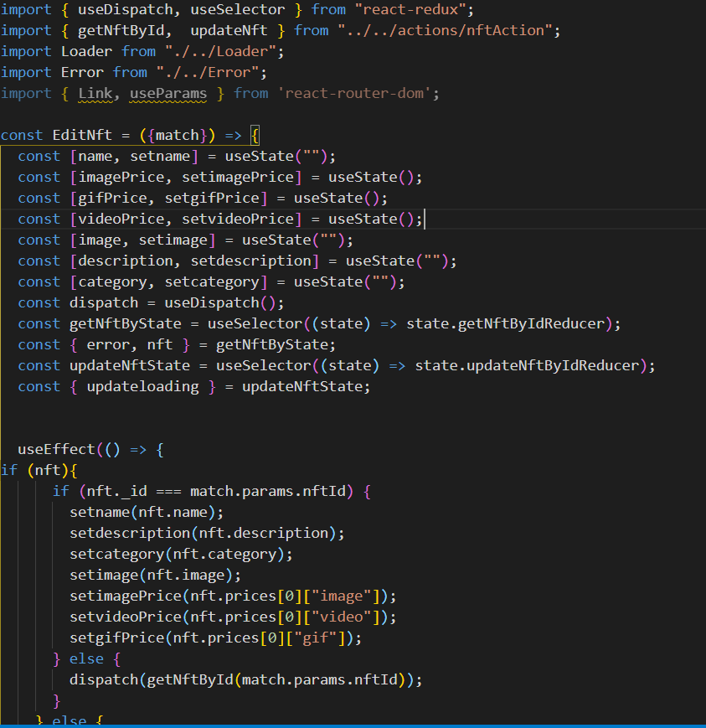
Task: Click setname(nft.name) call
Action: [x=142, y=512]
